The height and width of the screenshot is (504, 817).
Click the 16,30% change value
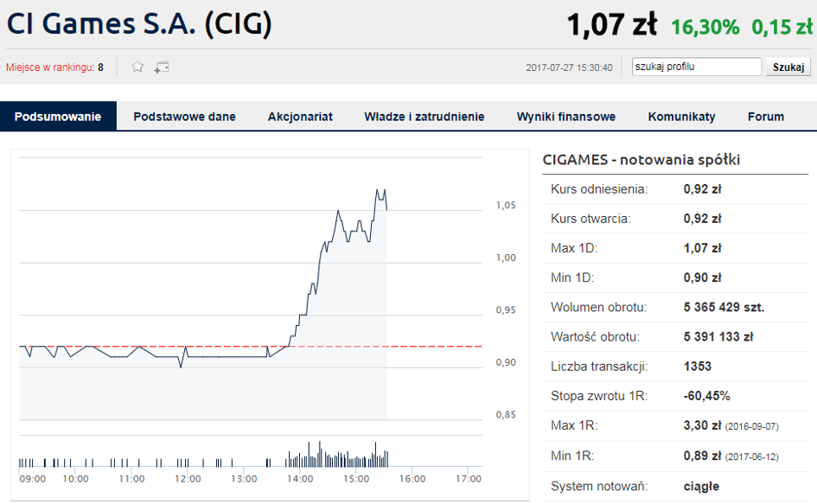point(705,27)
